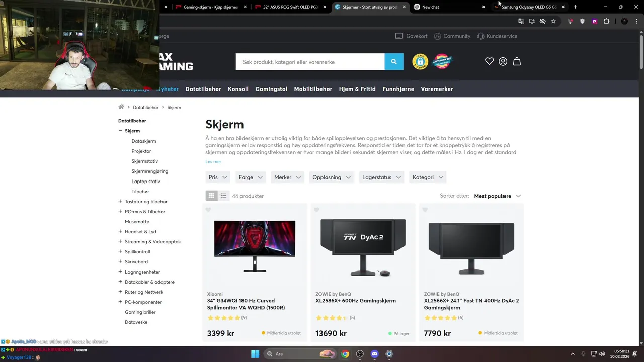Click the product search input field
Viewport: 644px width, 362px height.
point(310,62)
